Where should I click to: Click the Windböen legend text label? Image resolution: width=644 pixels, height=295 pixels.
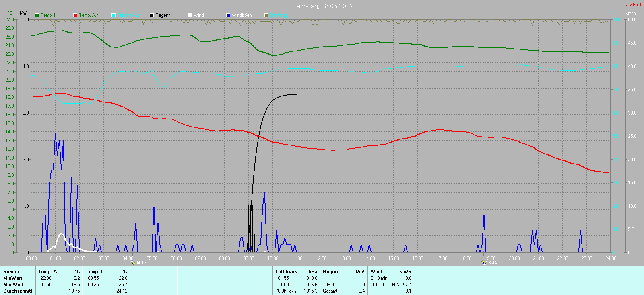tap(242, 15)
